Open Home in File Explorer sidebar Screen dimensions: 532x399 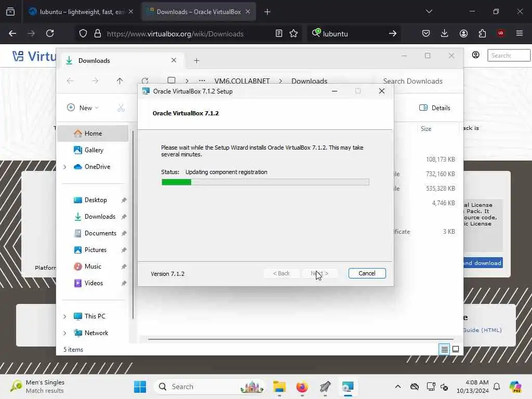point(92,134)
